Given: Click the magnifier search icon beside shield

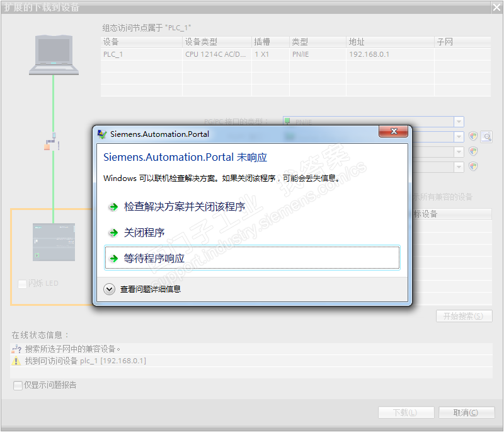Looking at the screenshot, I should point(486,137).
